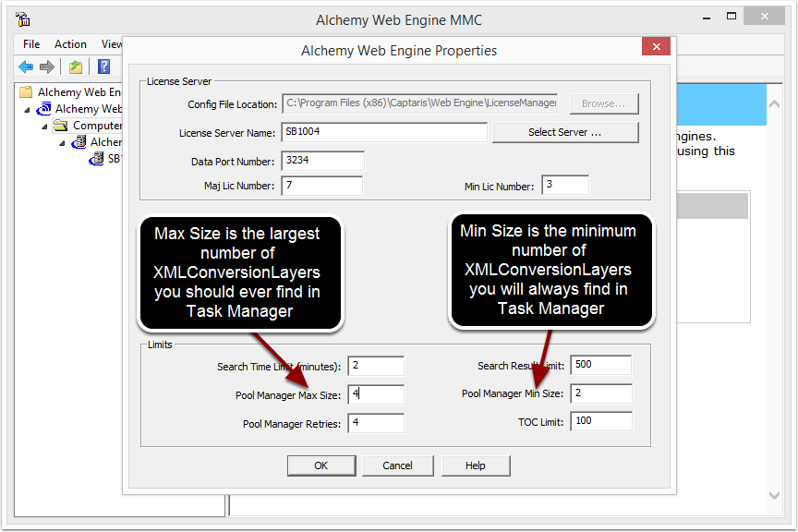Select the Alchemy Web En root folder icon
This screenshot has height=532, width=798.
tap(26, 92)
